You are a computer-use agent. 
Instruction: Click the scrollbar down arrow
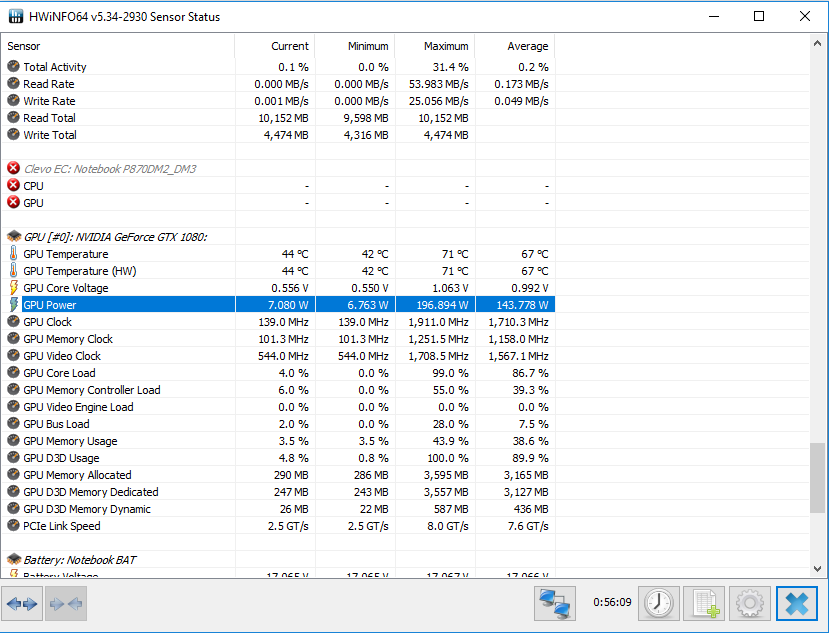tap(817, 568)
